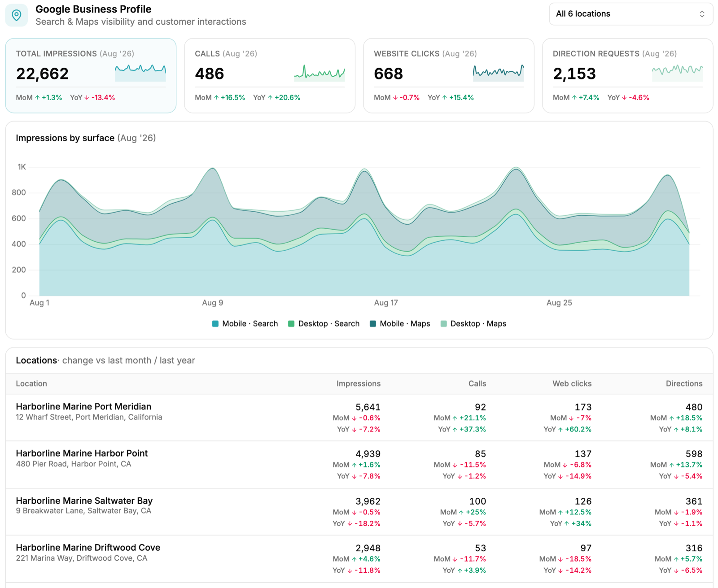Open Harborline Marine Driftwood Cove location
Screen dimensions: 718x588
click(88, 548)
